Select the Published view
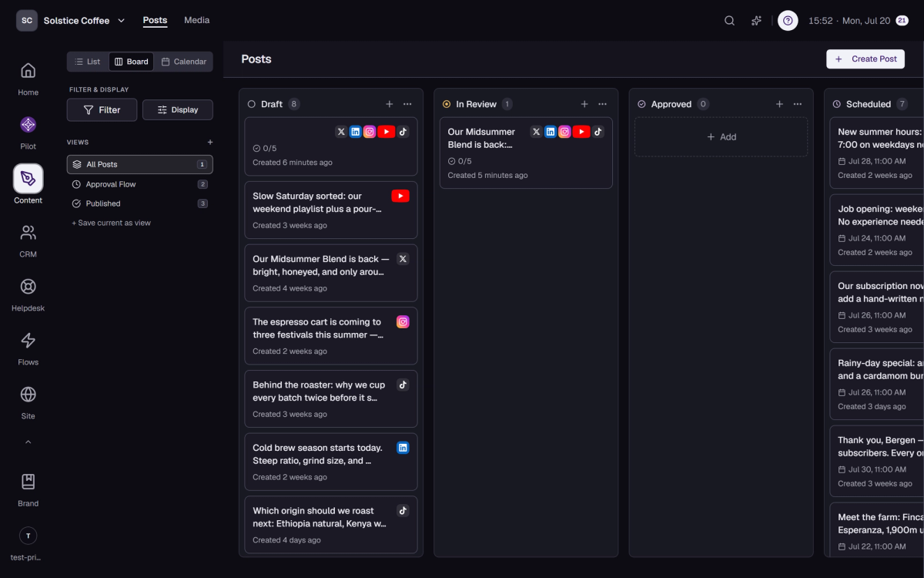924x578 pixels. pyautogui.click(x=140, y=203)
